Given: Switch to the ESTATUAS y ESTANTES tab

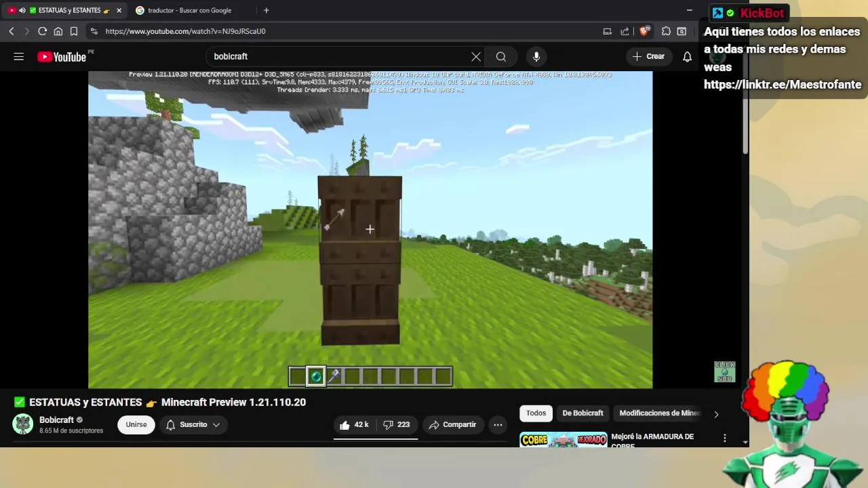Looking at the screenshot, I should click(65, 10).
